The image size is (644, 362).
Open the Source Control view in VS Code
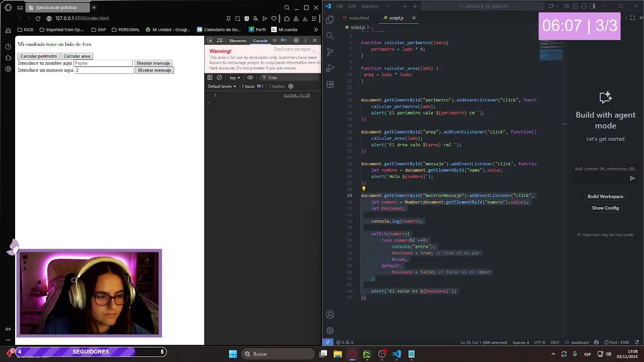[x=330, y=52]
